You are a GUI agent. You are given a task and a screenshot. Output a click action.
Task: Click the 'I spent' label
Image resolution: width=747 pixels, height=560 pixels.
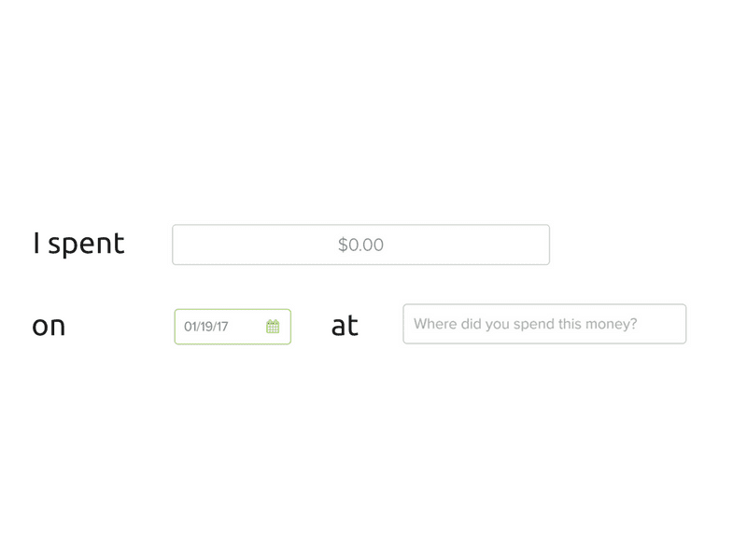pos(78,244)
